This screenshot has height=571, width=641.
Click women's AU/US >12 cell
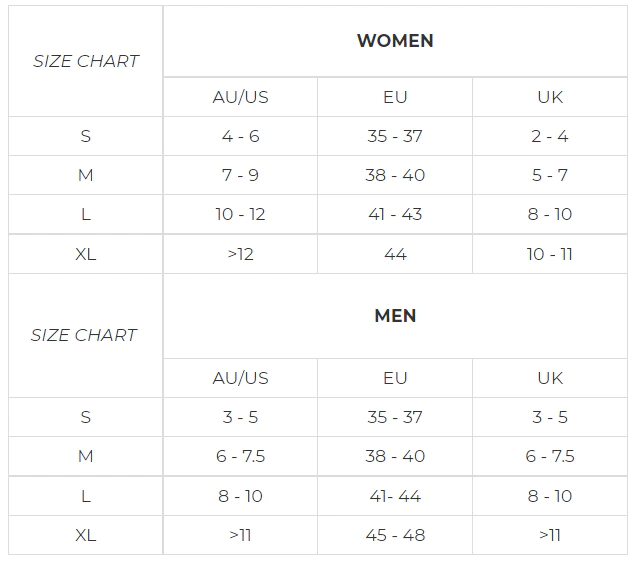(240, 254)
